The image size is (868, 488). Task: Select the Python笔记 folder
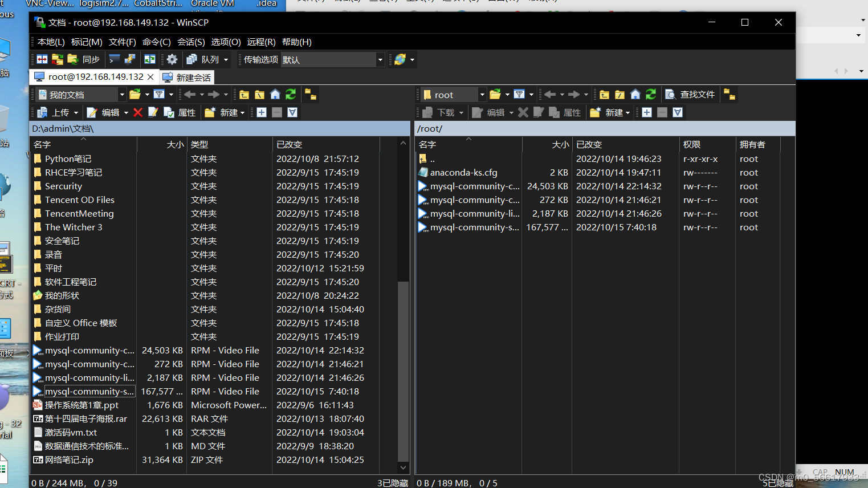coord(68,158)
